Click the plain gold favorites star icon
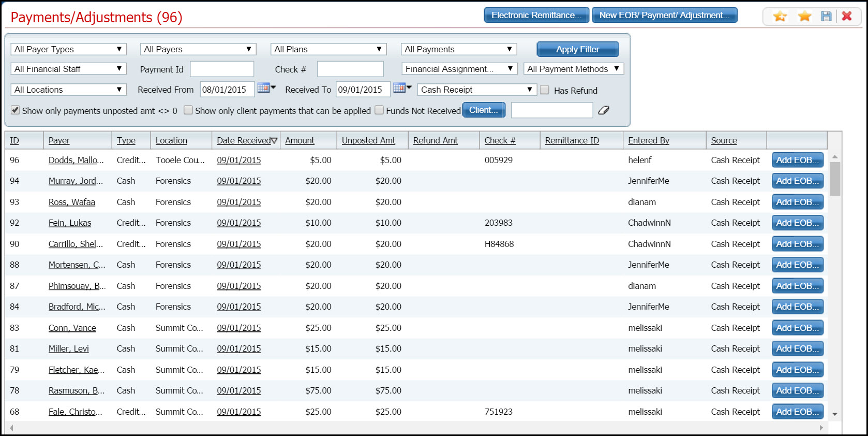 tap(804, 17)
